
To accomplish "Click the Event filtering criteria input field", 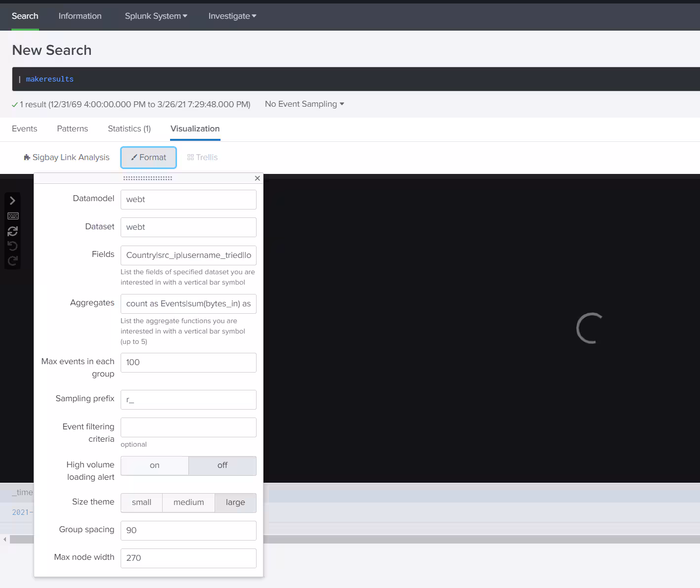I will coord(188,427).
